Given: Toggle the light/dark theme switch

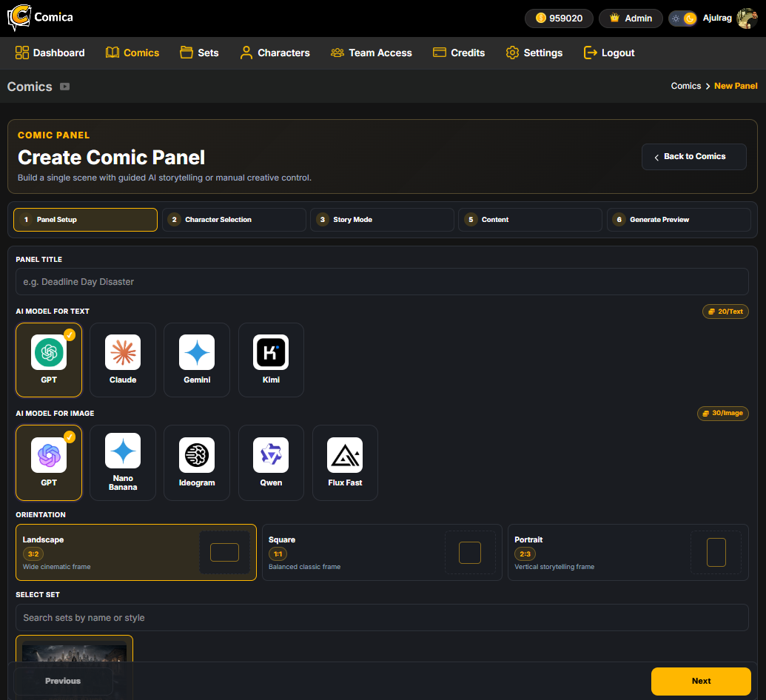Looking at the screenshot, I should tap(682, 18).
